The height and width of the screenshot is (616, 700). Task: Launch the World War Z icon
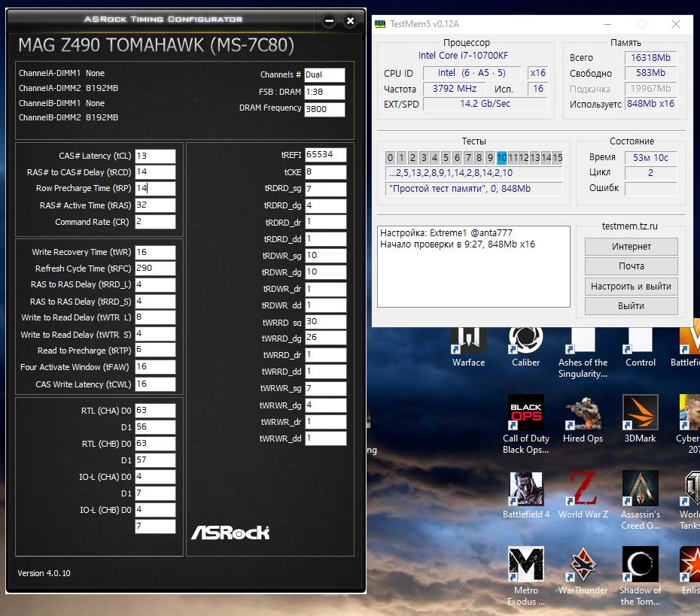click(x=583, y=494)
